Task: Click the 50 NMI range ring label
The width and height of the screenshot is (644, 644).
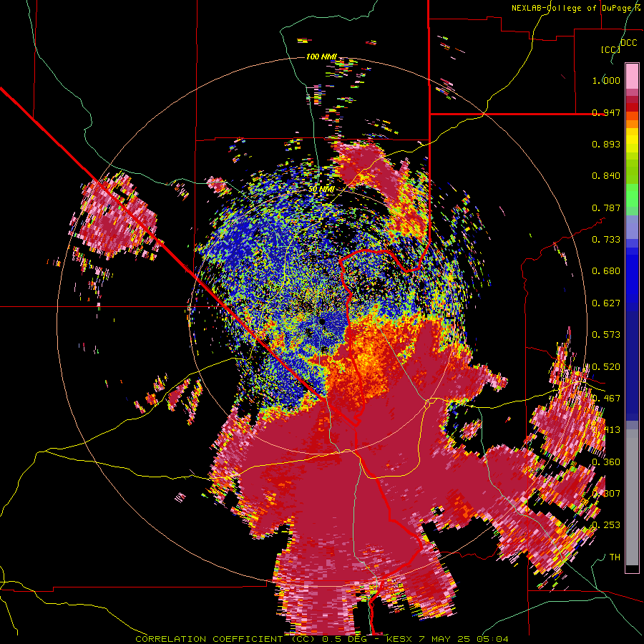Action: [x=321, y=190]
